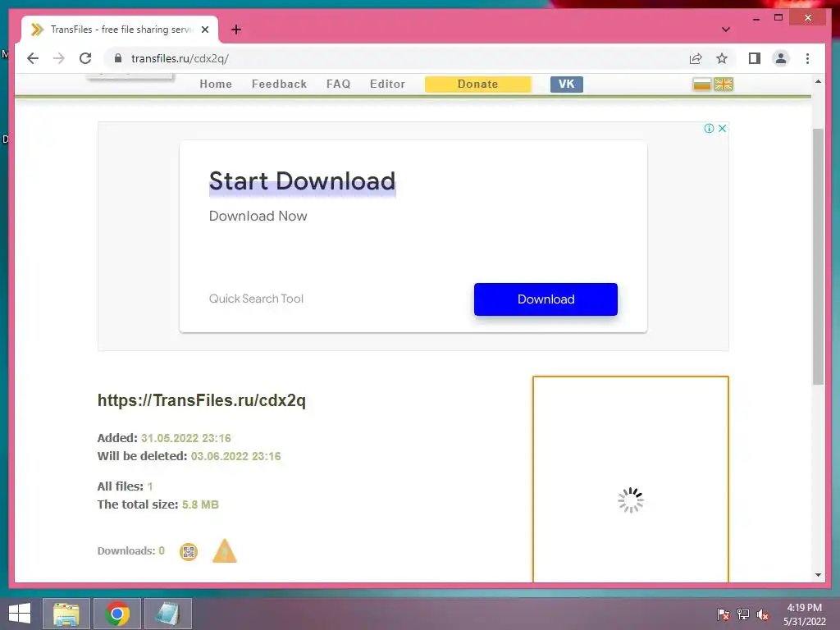Open the FAQ page
Viewport: 840px width, 630px height.
pyautogui.click(x=339, y=84)
